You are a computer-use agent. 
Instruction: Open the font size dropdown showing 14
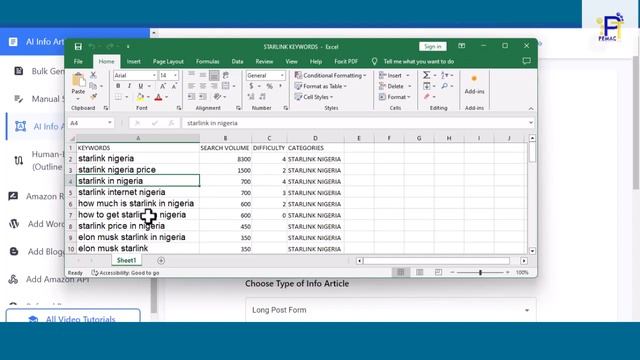175,76
